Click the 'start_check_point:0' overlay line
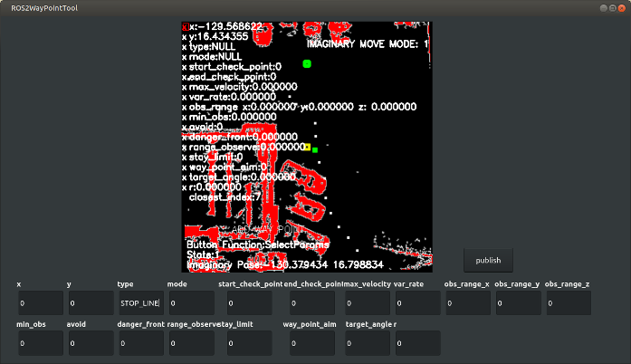Image resolution: width=631 pixels, height=364 pixels. tap(235, 67)
